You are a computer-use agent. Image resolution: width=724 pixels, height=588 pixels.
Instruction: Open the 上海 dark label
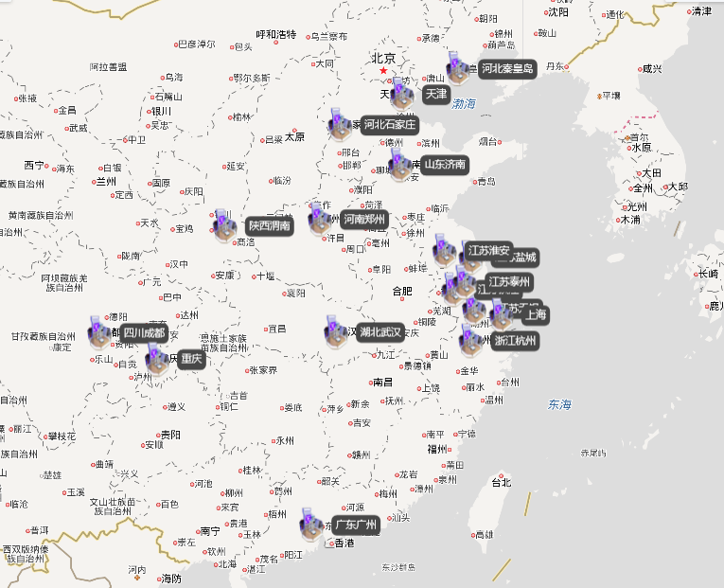coord(536,315)
